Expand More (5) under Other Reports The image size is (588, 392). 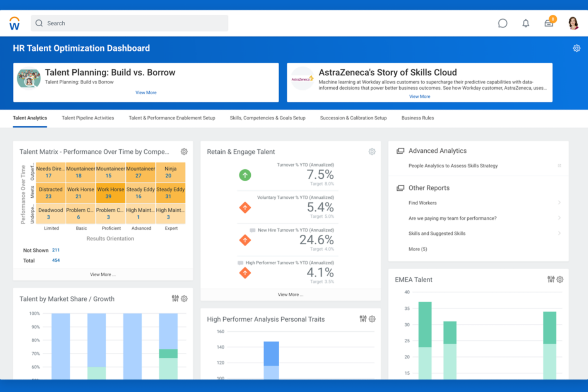(x=418, y=249)
